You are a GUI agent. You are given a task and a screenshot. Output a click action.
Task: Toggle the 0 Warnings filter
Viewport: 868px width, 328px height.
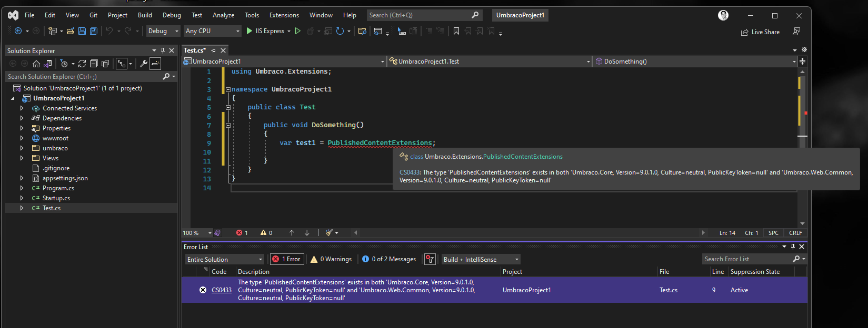coord(332,259)
